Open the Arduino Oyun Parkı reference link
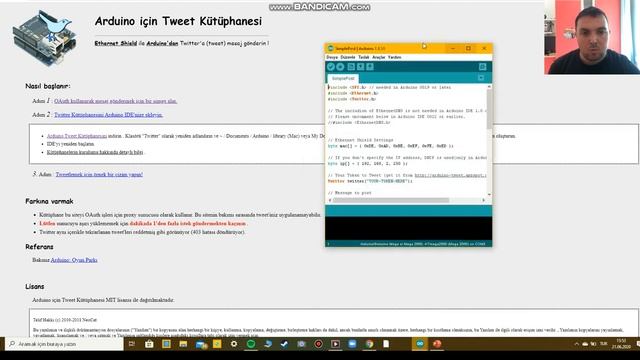Screen dimensions: 640x360 click(74, 260)
